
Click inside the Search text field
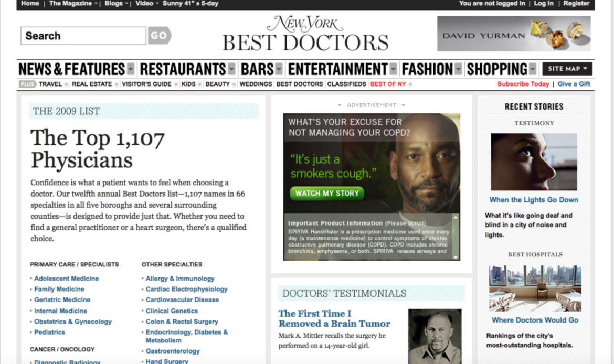coord(83,36)
